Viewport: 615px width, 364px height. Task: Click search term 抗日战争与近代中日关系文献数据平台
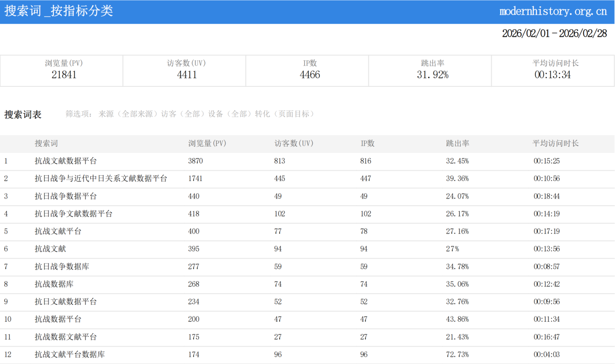coord(100,179)
